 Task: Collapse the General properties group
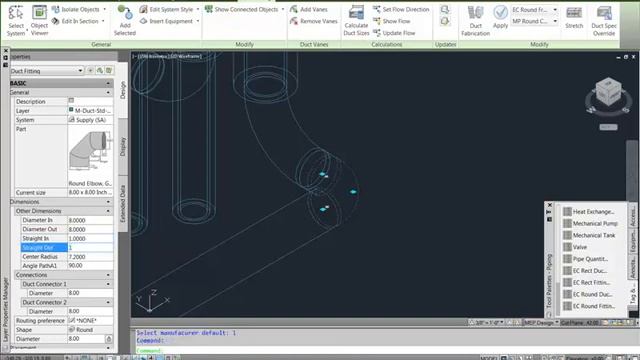[108, 93]
